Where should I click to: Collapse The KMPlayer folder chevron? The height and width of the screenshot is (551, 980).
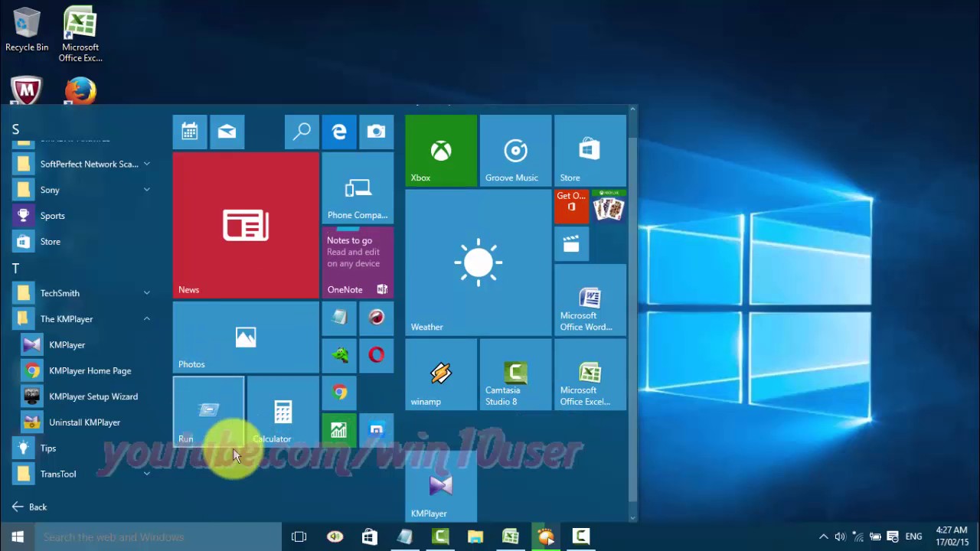146,319
